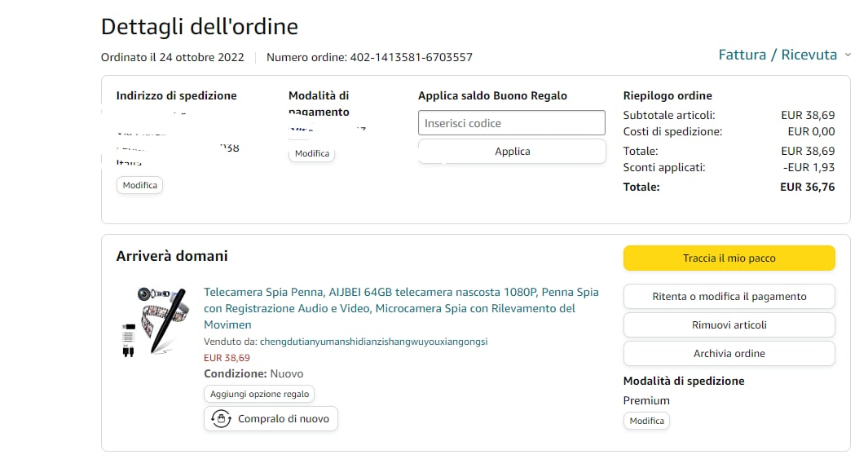Click the red EUR 38,69 product price

pos(227,357)
